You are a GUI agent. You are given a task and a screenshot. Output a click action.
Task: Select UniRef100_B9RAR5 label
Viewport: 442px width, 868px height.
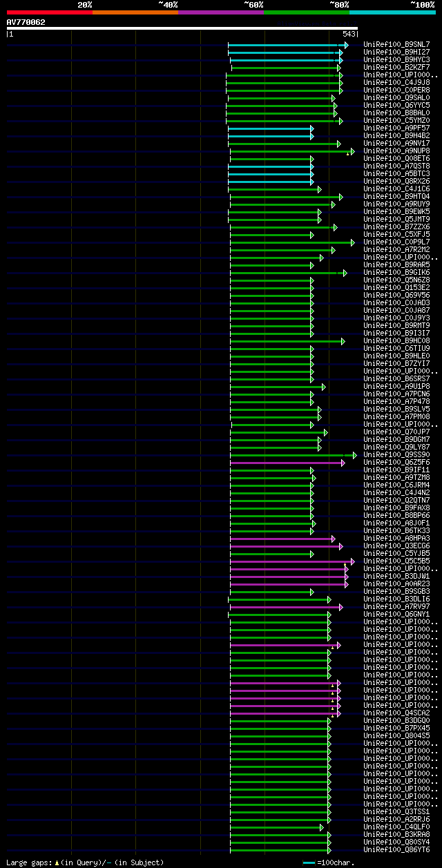(x=396, y=265)
